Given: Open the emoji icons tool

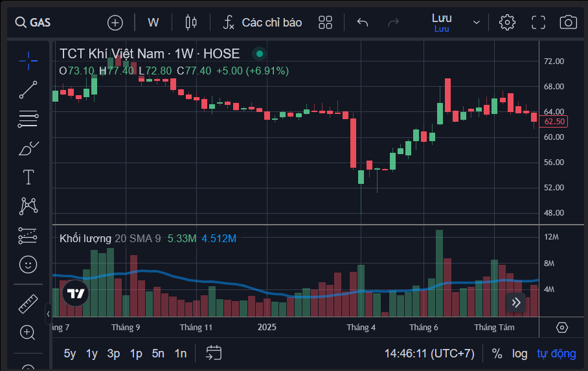Looking at the screenshot, I should click(x=28, y=264).
